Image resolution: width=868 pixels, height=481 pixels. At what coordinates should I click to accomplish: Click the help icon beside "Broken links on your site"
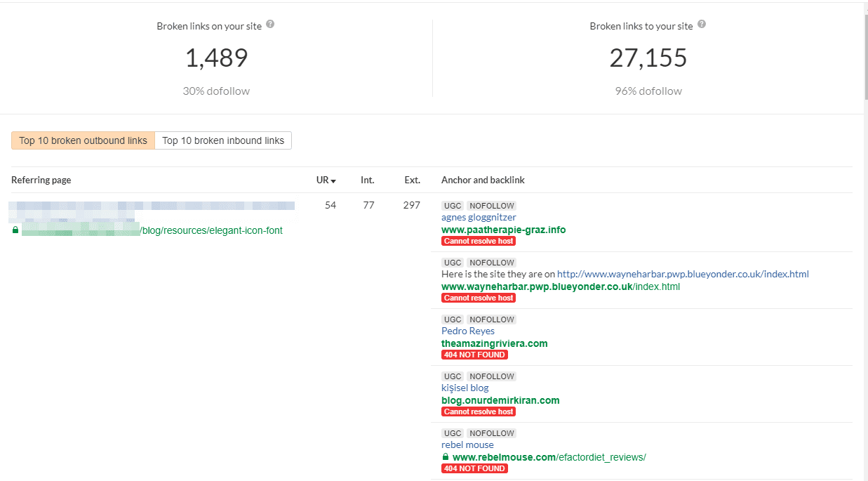point(272,25)
